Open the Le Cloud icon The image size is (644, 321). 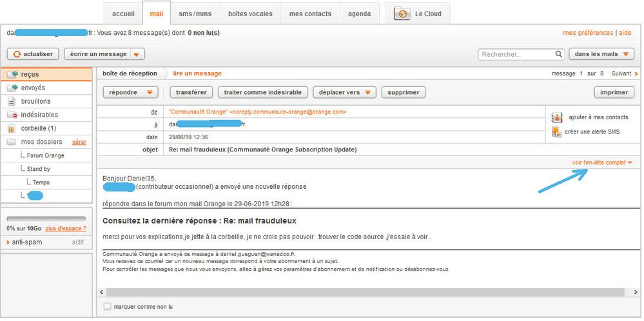click(402, 14)
